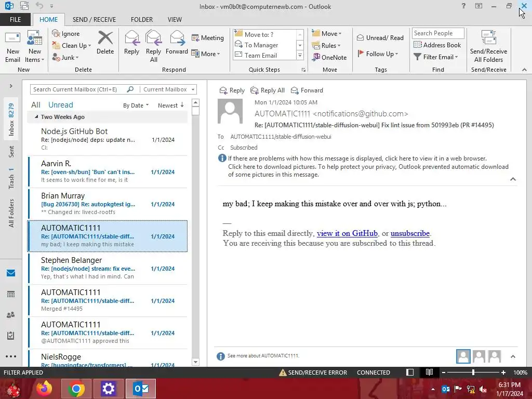Expand the Quick Steps gallery

(x=300, y=55)
